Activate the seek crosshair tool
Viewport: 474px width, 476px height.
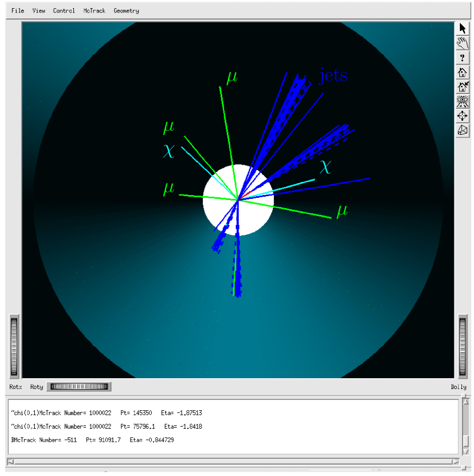point(463,116)
